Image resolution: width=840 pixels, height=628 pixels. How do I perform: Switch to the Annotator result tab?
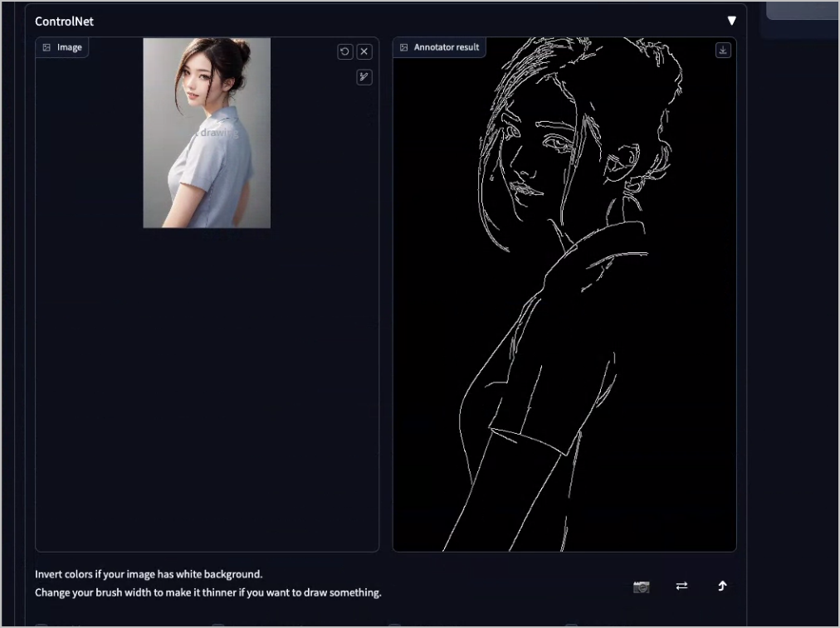[x=438, y=47]
